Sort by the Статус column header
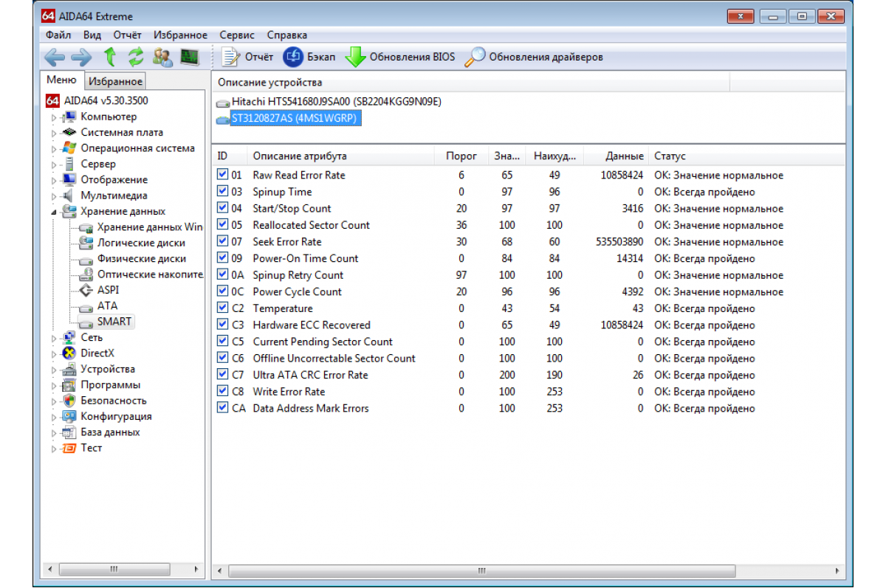 pyautogui.click(x=746, y=156)
